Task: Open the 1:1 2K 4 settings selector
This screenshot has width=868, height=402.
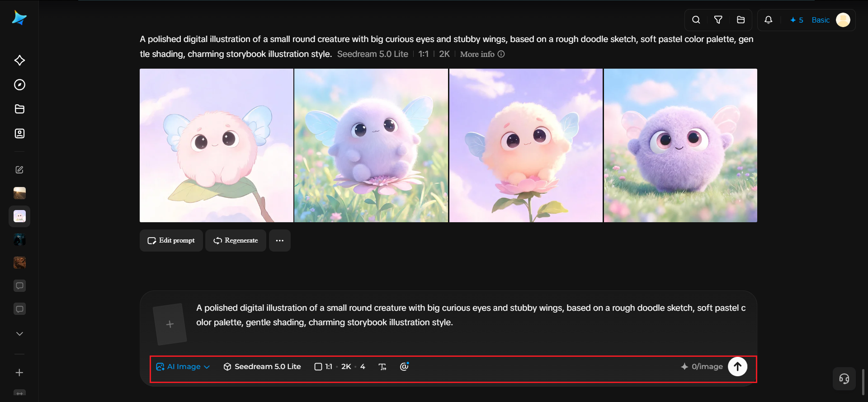Action: point(340,367)
